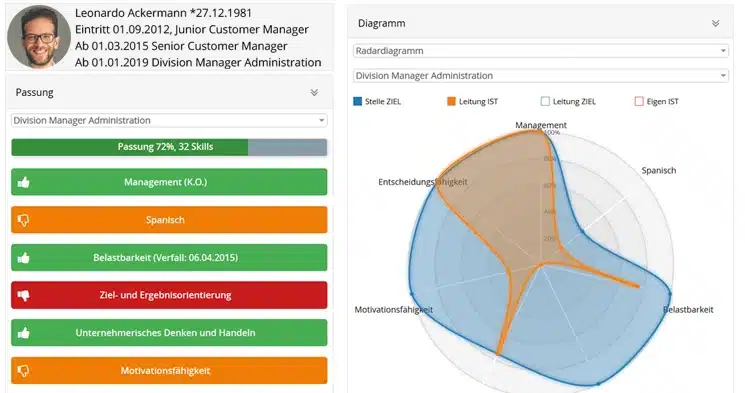The image size is (745, 393).
Task: Click the Spanisch axis label on radar chart
Action: 659,170
